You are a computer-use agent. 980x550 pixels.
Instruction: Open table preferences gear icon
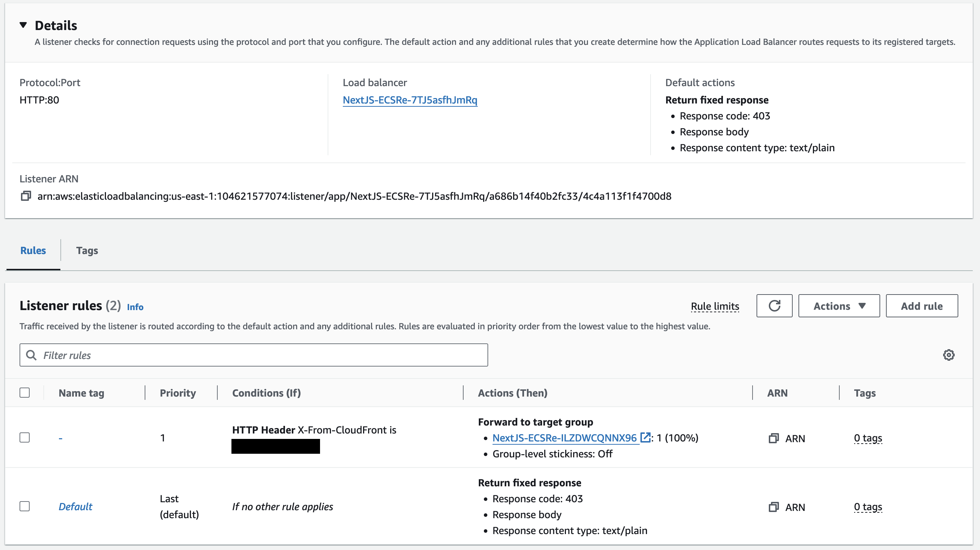coord(949,355)
